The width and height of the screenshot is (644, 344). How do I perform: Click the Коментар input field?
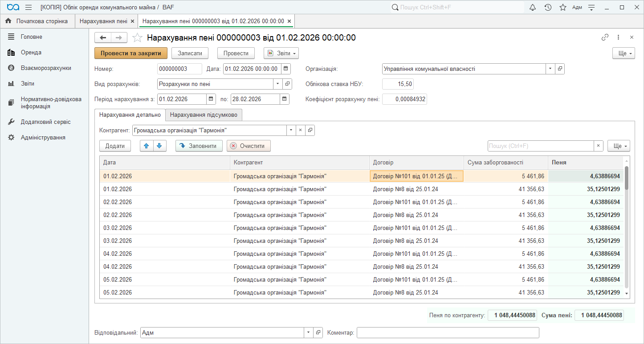pyautogui.click(x=448, y=333)
